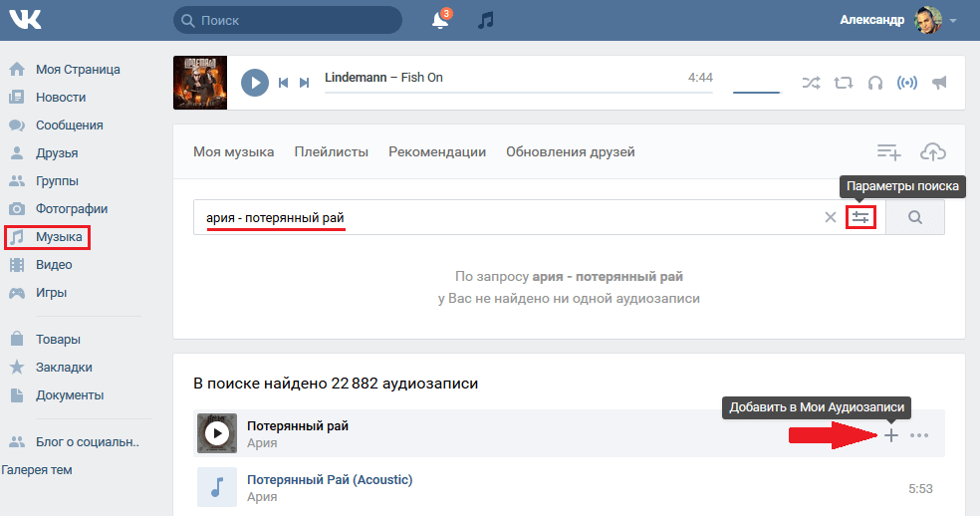
Task: Toggle shuffle mode
Action: click(x=812, y=83)
